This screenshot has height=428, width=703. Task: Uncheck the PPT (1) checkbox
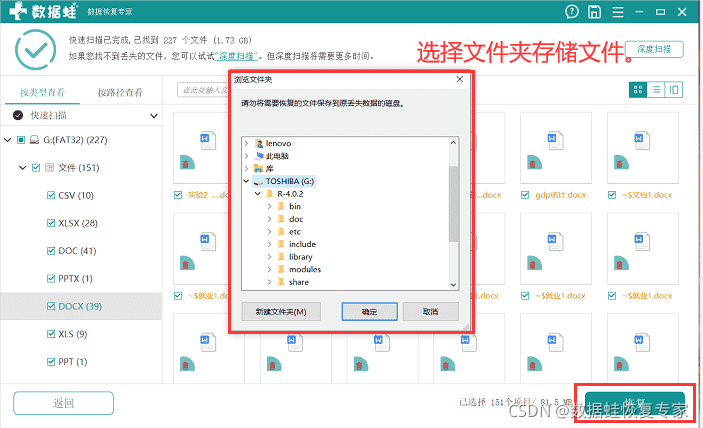[51, 362]
